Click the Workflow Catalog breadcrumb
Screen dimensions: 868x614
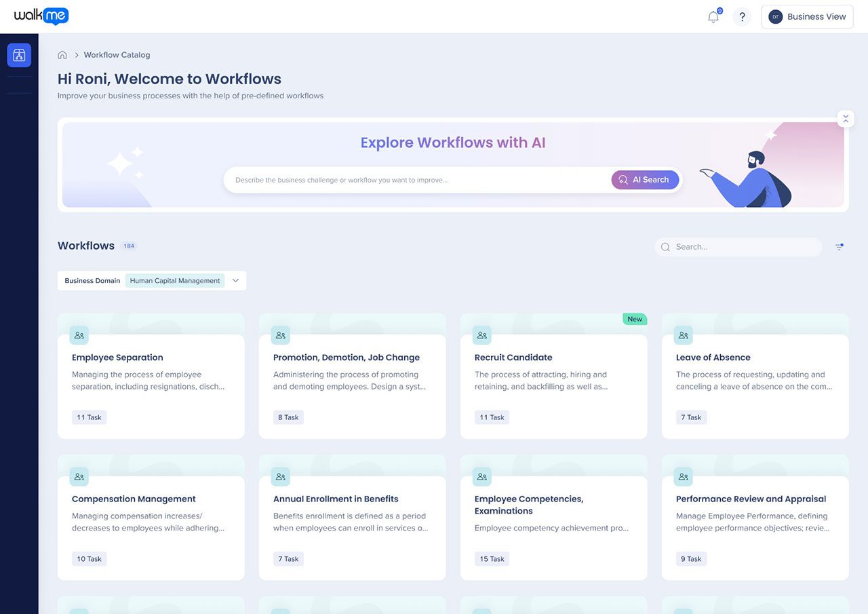[x=117, y=55]
